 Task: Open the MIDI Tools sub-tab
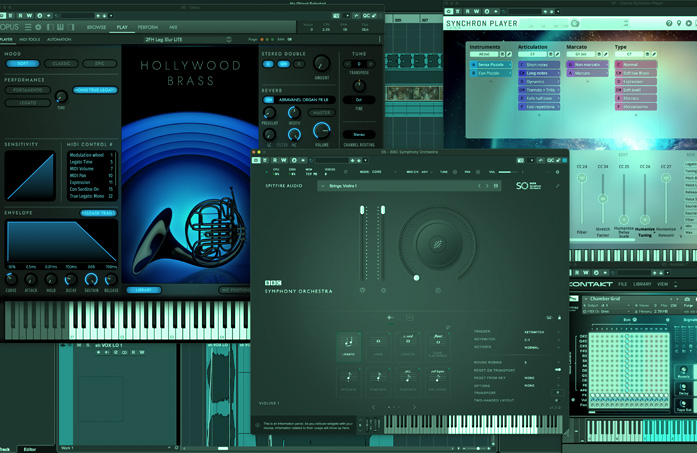click(29, 40)
